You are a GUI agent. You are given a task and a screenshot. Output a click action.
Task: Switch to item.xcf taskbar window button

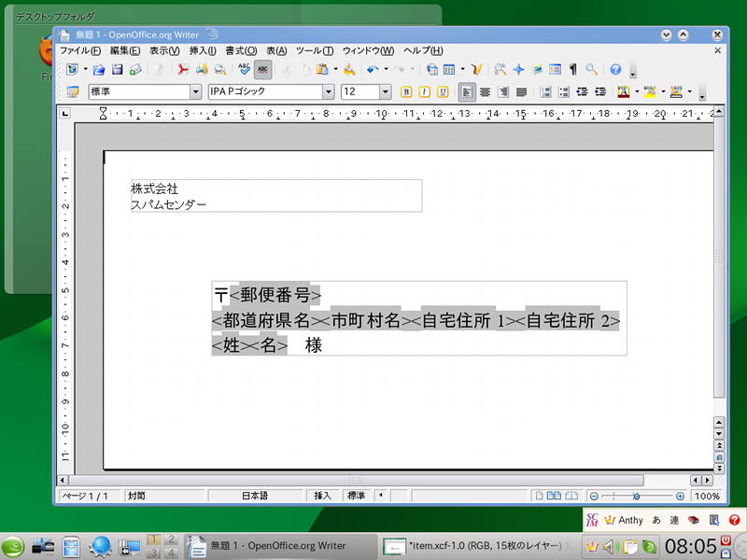pos(476,545)
